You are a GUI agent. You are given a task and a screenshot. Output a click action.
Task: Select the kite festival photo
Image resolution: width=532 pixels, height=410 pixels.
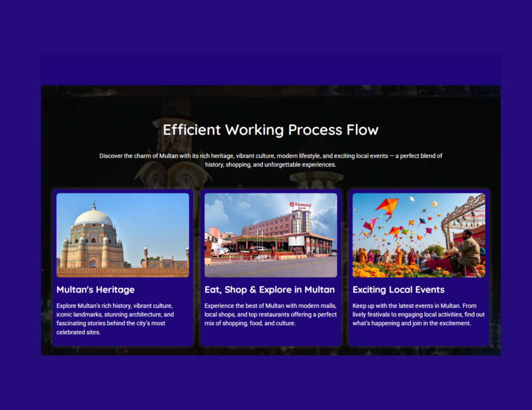click(419, 235)
